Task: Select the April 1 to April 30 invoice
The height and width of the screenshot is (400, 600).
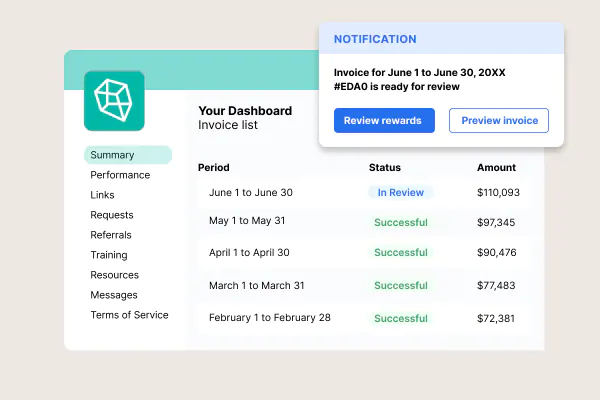Action: 249,253
